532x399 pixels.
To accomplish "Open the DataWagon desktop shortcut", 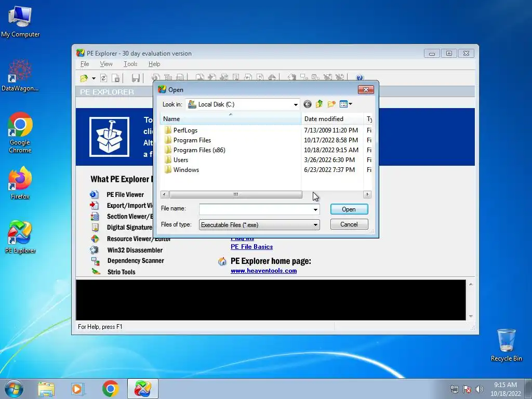I will [20, 76].
